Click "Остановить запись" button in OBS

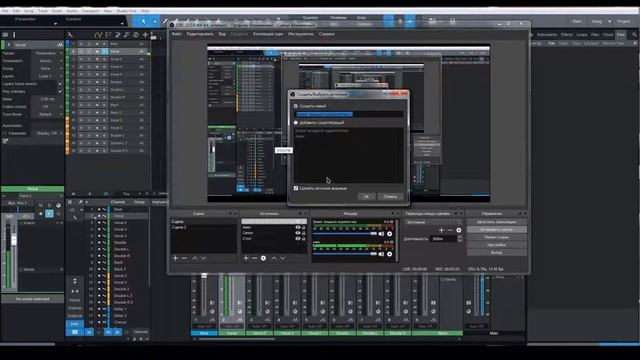(x=497, y=229)
